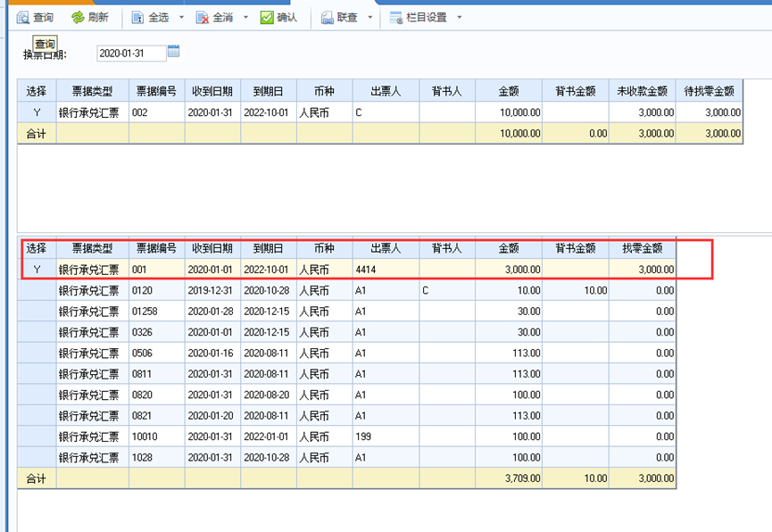Click lower table total amount 3,709.00
This screenshot has width=772, height=532.
pos(509,478)
